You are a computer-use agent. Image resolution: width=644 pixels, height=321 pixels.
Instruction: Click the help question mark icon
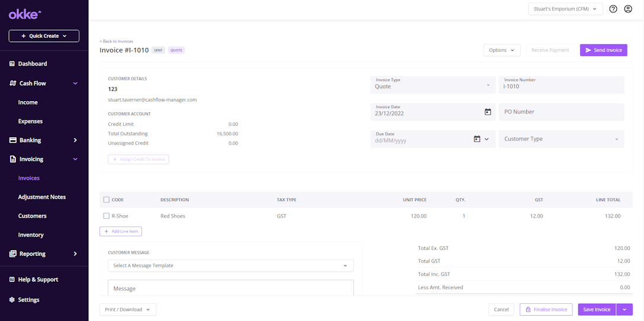(613, 9)
